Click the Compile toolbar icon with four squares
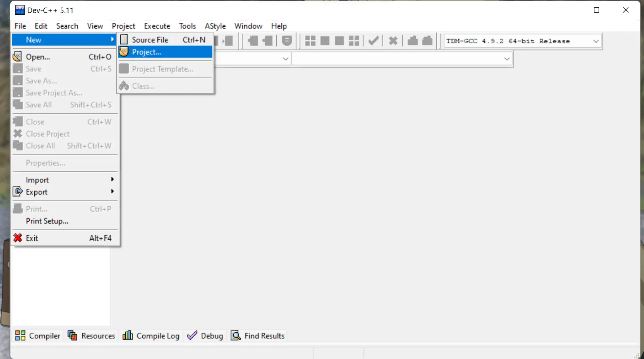The height and width of the screenshot is (359, 644). pyautogui.click(x=310, y=41)
